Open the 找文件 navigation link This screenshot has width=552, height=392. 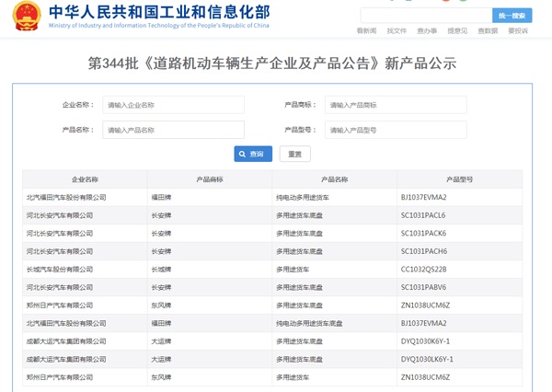coord(397,31)
